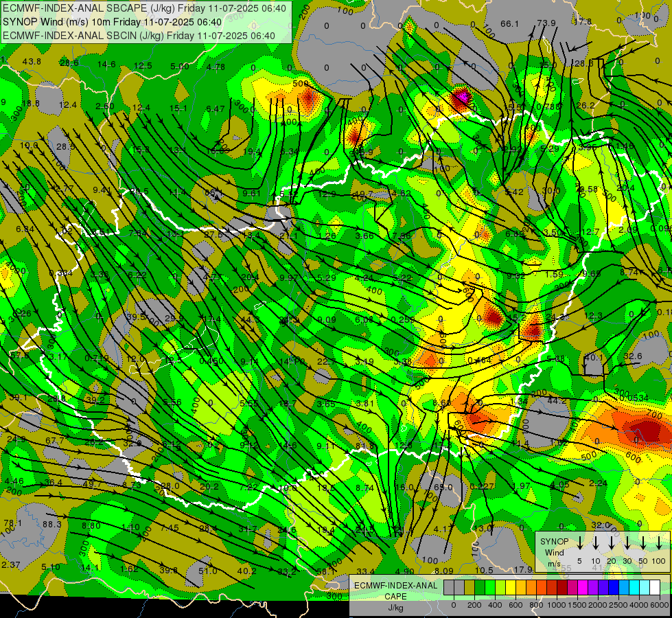Click the '40.1' value at right
Viewport: 672px width, 618px height.
click(x=594, y=358)
